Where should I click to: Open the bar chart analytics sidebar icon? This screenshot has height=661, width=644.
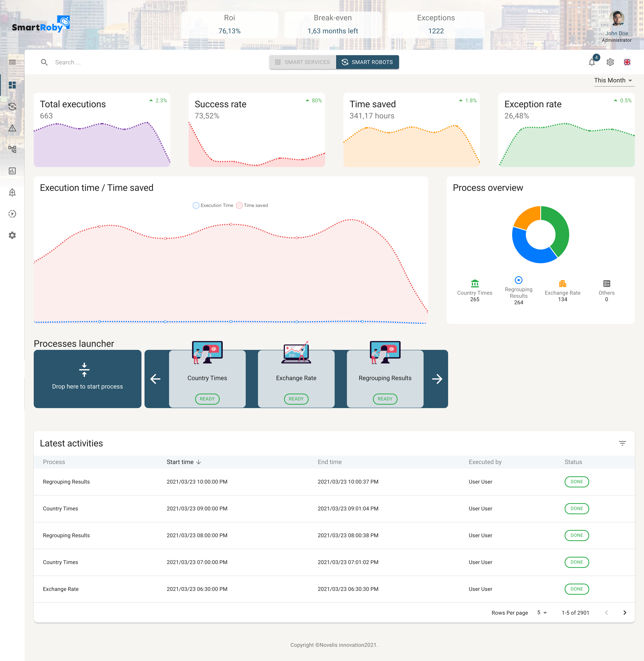click(12, 171)
